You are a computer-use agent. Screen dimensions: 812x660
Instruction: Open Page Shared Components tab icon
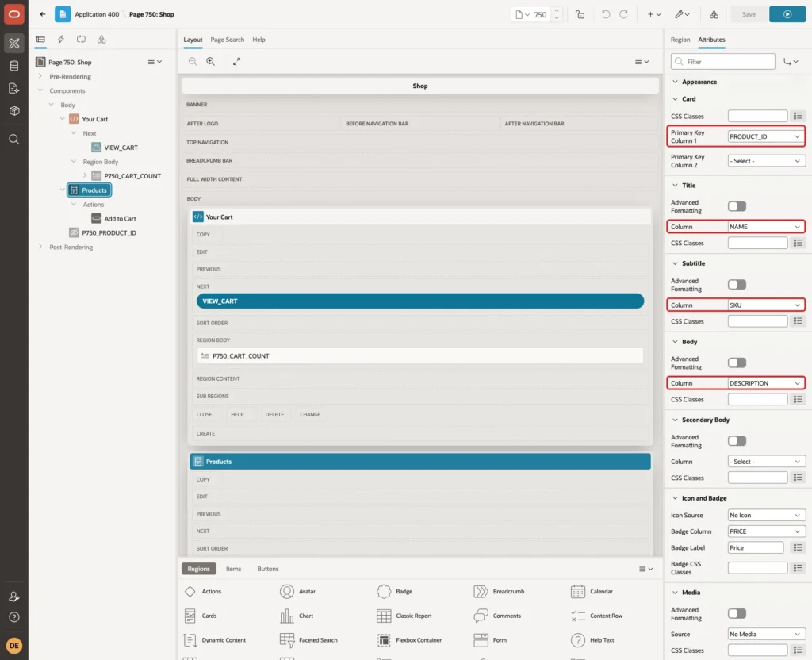pyautogui.click(x=101, y=40)
